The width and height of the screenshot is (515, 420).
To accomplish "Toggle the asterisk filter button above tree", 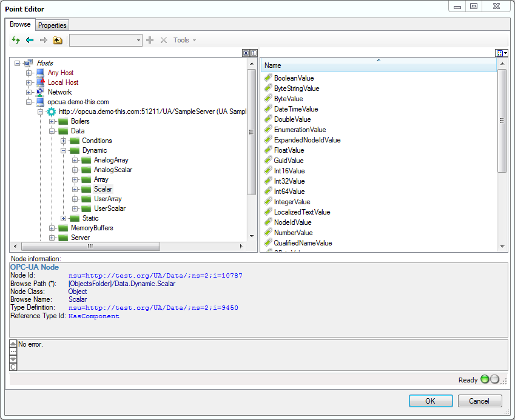I will (x=246, y=53).
